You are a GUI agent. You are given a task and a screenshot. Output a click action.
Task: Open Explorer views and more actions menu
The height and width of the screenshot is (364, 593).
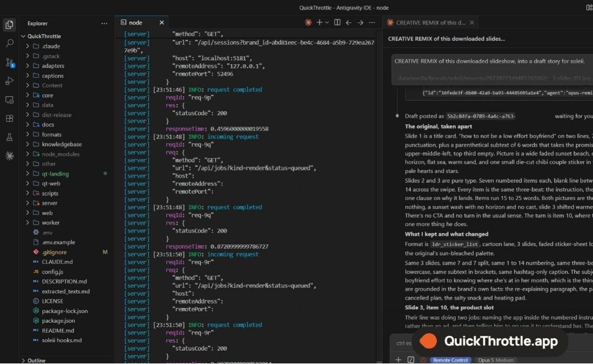(x=104, y=24)
